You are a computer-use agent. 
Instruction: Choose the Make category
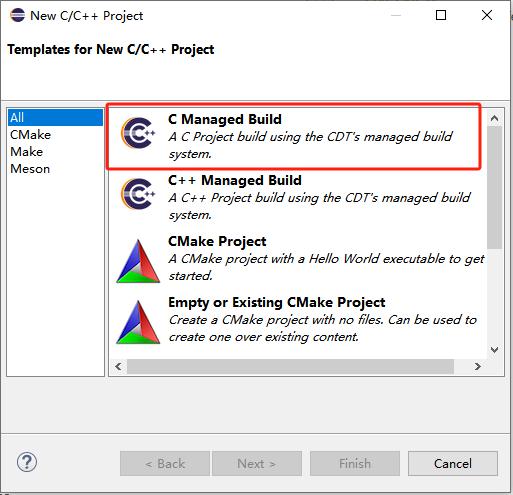coord(27,152)
